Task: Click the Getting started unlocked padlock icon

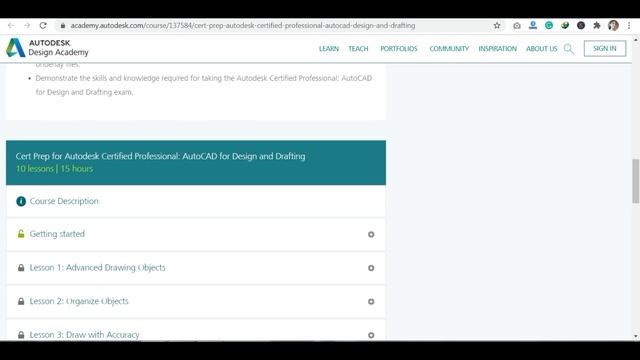Action: (21, 234)
